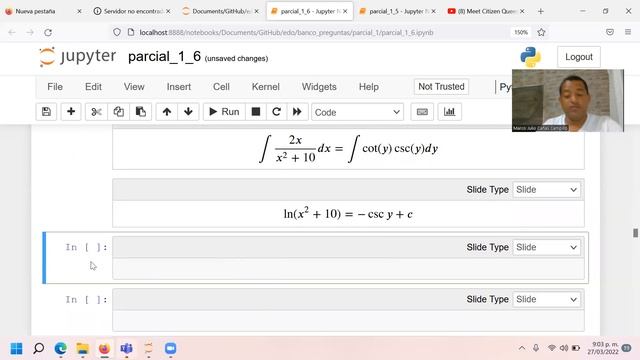
Task: Change Slide Type for the selected empty cell
Action: point(546,247)
